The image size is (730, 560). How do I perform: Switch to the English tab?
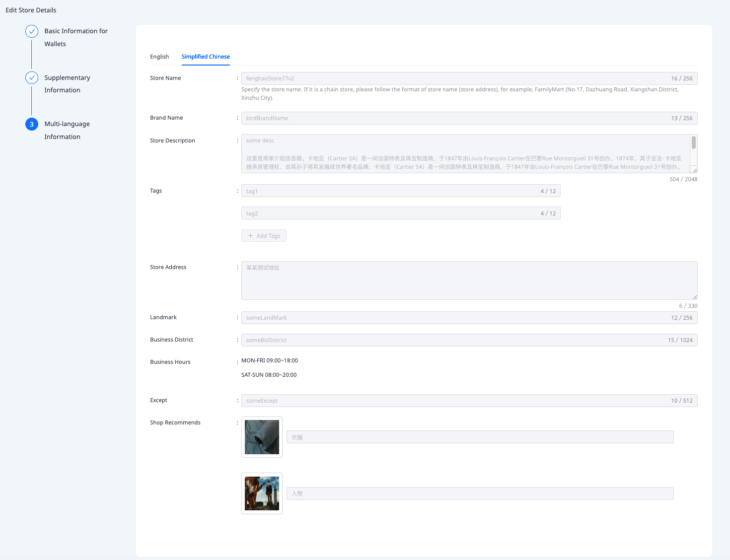pos(159,57)
